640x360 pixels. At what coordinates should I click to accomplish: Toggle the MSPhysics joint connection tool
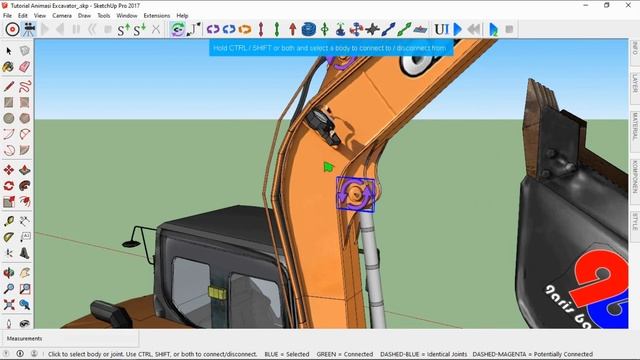coord(178,29)
